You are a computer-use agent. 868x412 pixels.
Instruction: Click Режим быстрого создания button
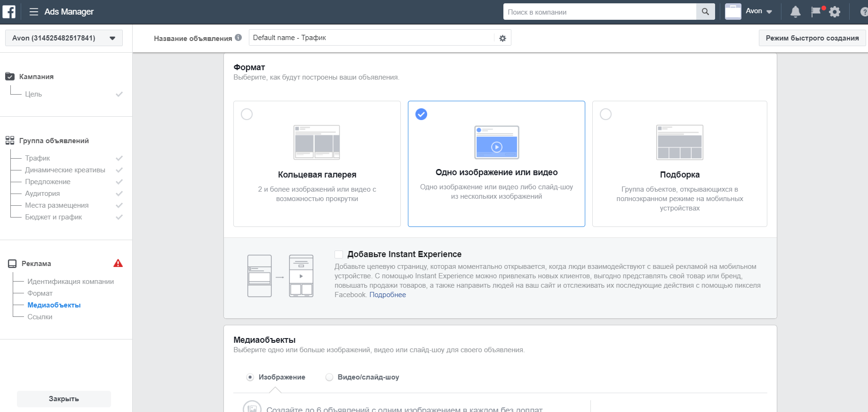pyautogui.click(x=812, y=38)
